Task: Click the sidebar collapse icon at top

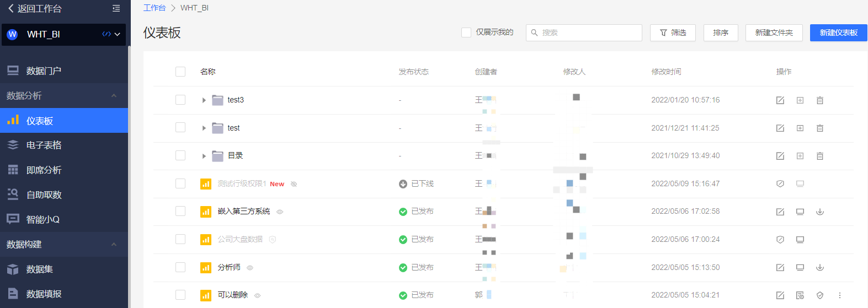Action: (116, 8)
